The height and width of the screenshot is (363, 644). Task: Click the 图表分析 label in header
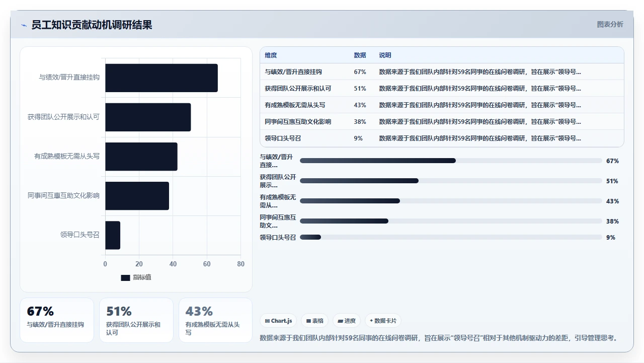click(610, 24)
